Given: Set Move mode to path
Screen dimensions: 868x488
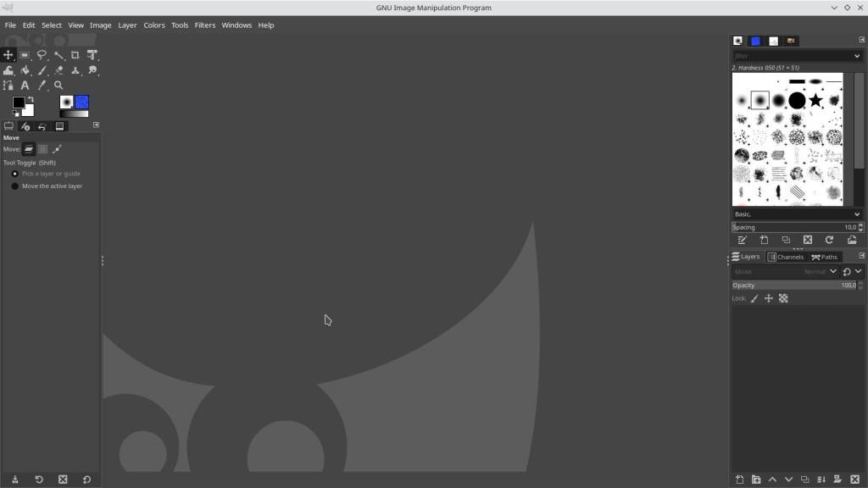Looking at the screenshot, I should 57,149.
